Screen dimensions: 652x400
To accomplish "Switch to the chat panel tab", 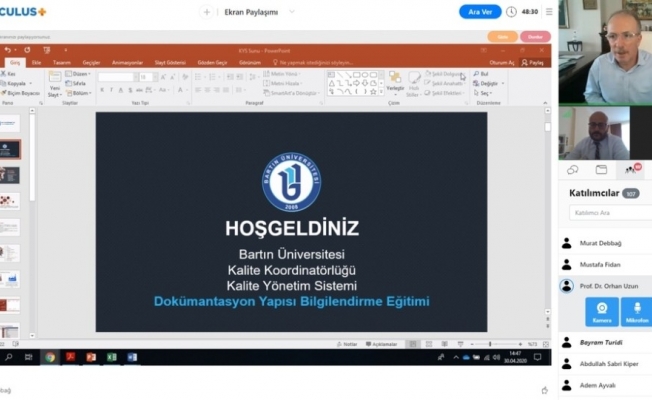I will point(574,170).
